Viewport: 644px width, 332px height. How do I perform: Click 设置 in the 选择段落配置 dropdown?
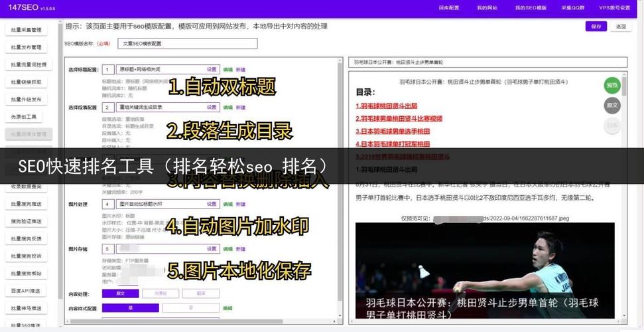tap(211, 107)
